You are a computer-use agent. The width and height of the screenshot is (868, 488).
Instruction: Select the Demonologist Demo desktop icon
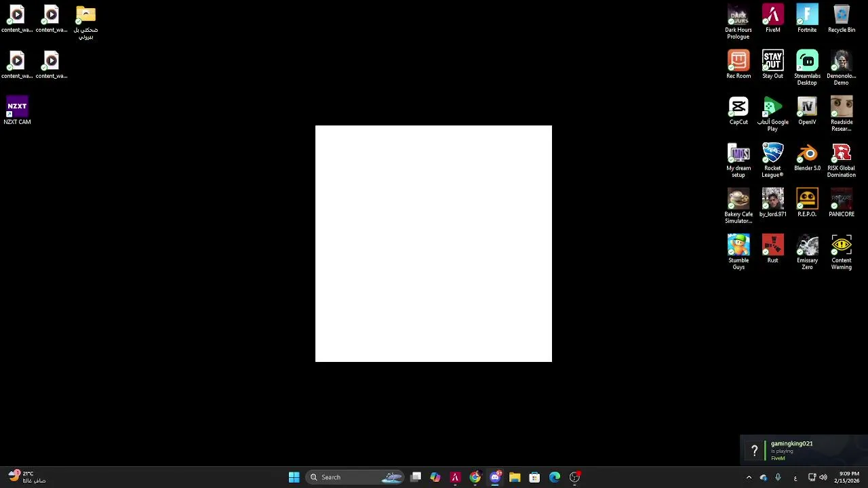tap(842, 68)
